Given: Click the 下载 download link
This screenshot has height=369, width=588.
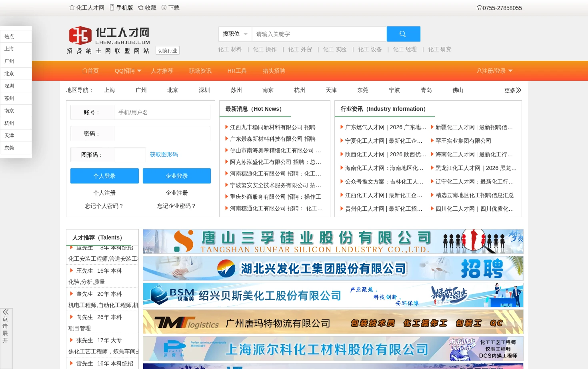Looking at the screenshot, I should (170, 8).
